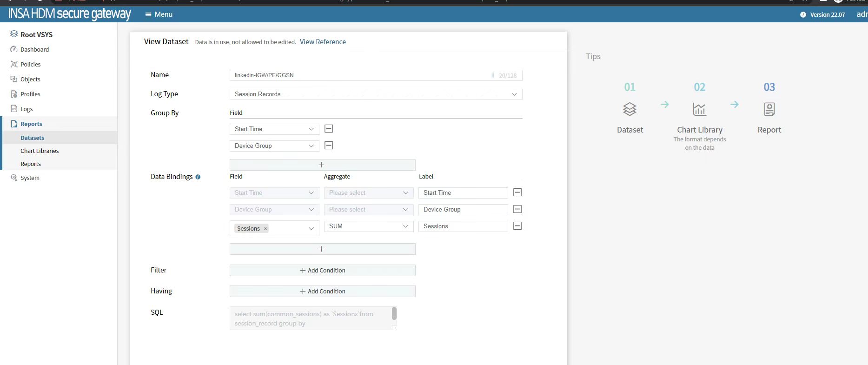Image resolution: width=868 pixels, height=365 pixels.
Task: Click the Report icon in Tips
Action: pyautogui.click(x=769, y=109)
